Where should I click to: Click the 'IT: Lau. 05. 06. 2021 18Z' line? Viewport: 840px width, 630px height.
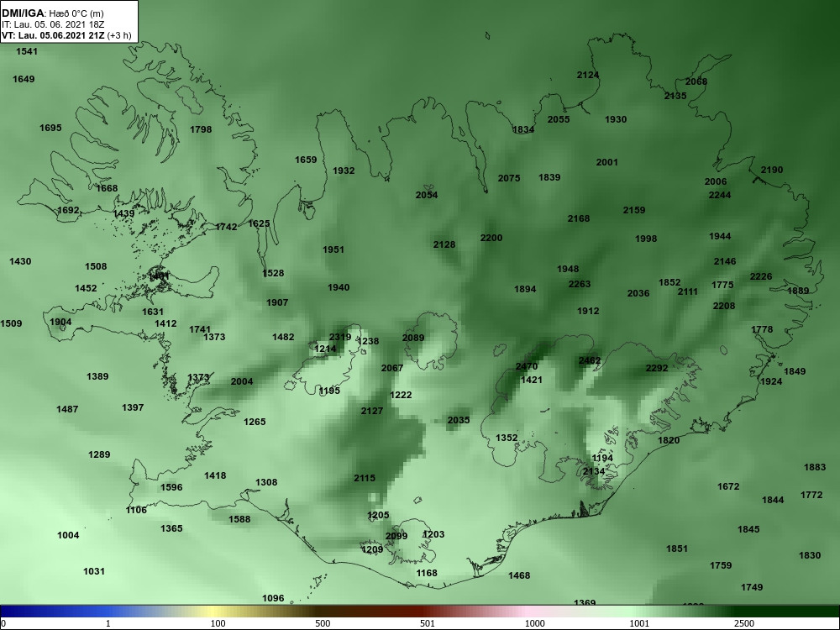[x=52, y=24]
